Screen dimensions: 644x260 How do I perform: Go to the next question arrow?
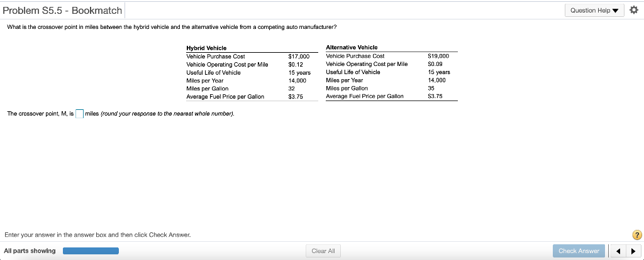point(631,251)
